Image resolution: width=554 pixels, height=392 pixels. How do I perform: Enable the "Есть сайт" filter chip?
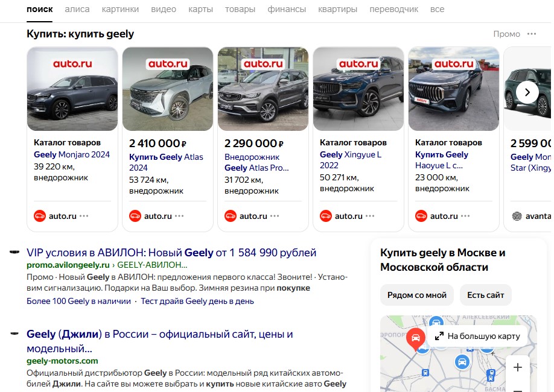pyautogui.click(x=485, y=295)
